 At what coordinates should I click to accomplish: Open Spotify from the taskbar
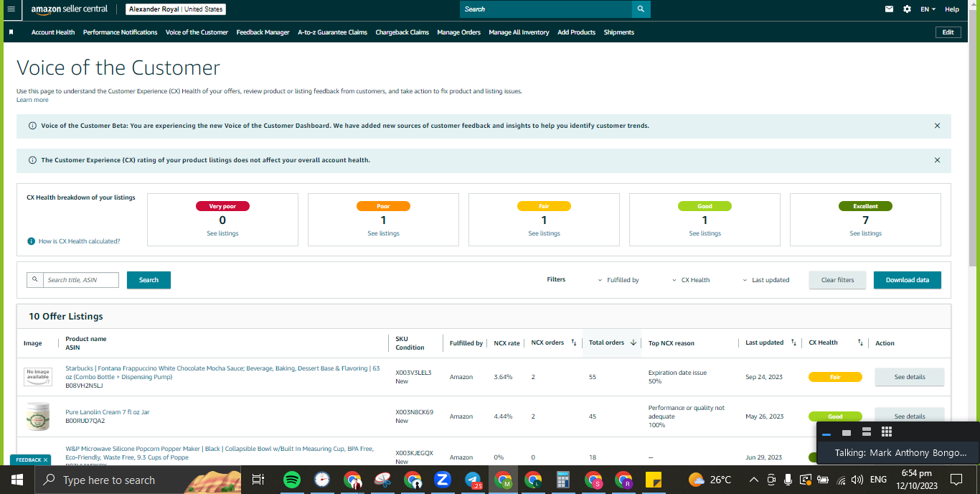coord(291,480)
